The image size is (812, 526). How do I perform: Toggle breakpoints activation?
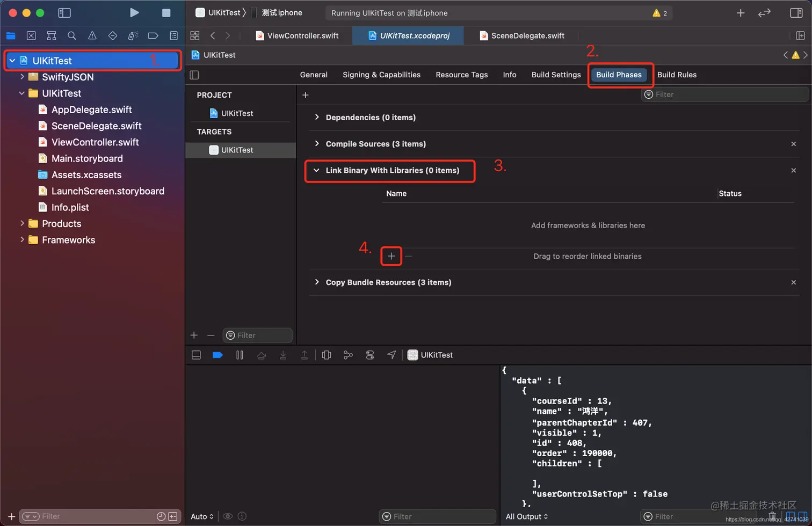218,355
